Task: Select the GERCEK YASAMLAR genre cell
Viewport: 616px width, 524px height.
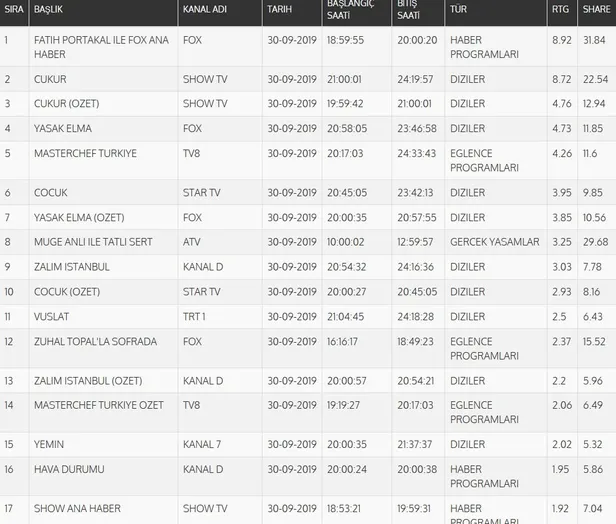Action: click(x=494, y=241)
